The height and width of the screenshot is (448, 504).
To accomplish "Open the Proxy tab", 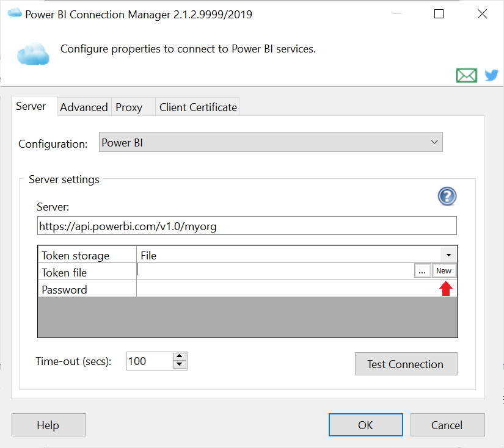I will click(133, 107).
